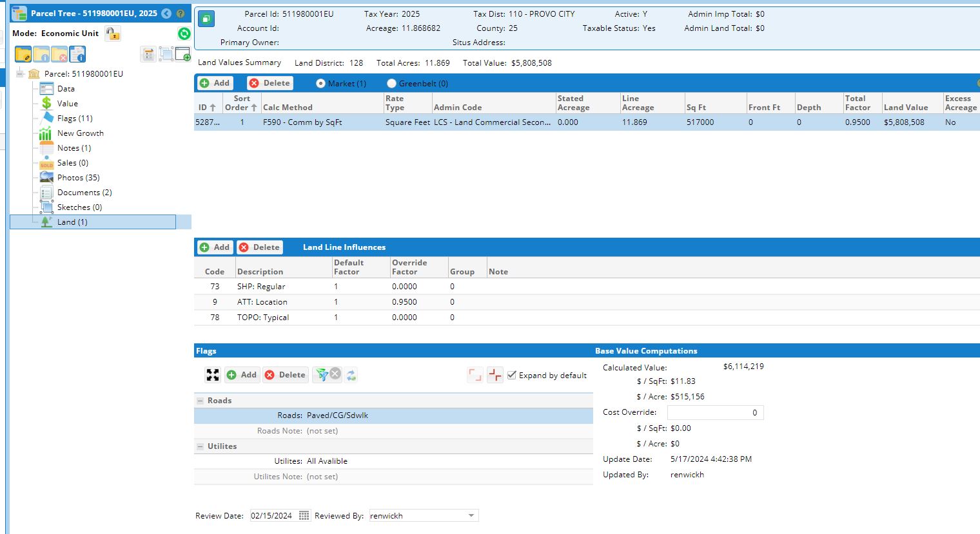This screenshot has width=980, height=534.
Task: Collapse the Parcel 511980001EU tree node
Action: click(x=20, y=74)
